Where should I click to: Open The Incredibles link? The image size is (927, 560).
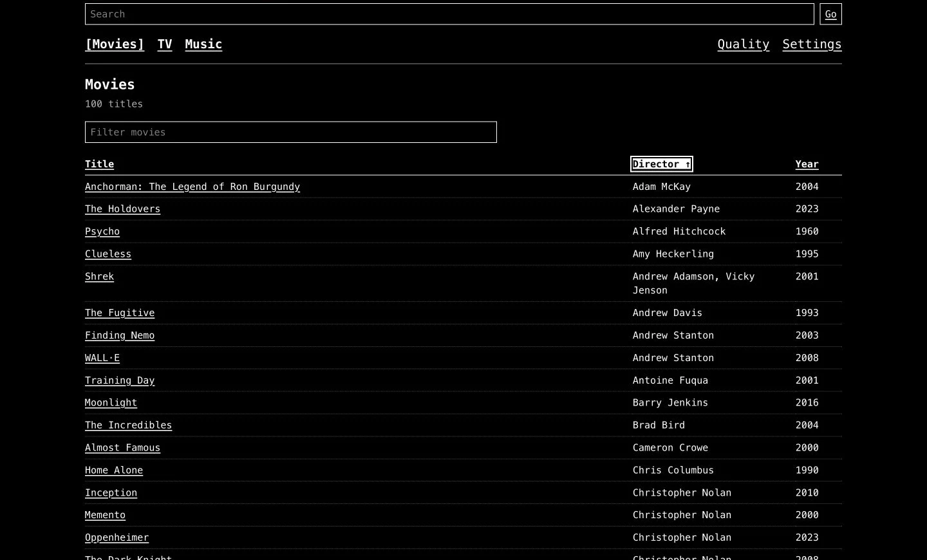[128, 425]
